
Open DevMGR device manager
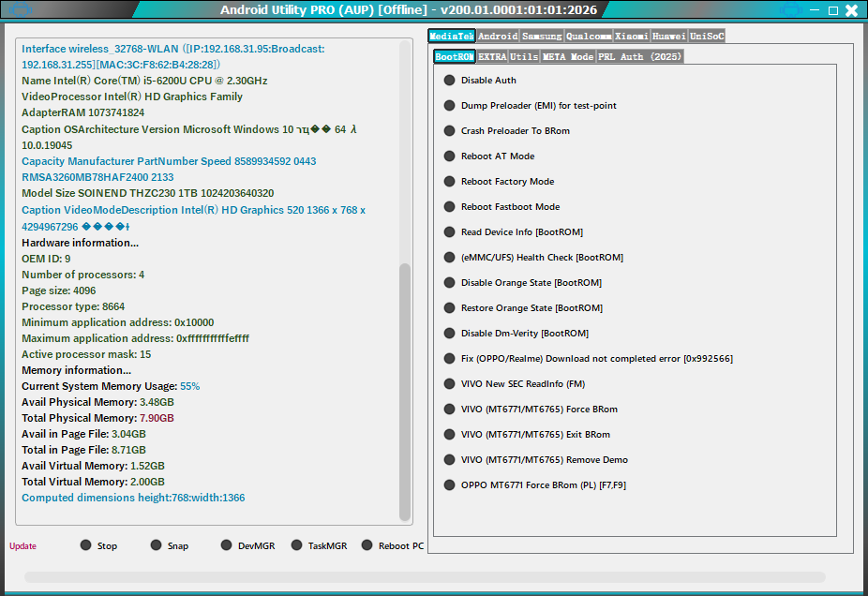(227, 545)
